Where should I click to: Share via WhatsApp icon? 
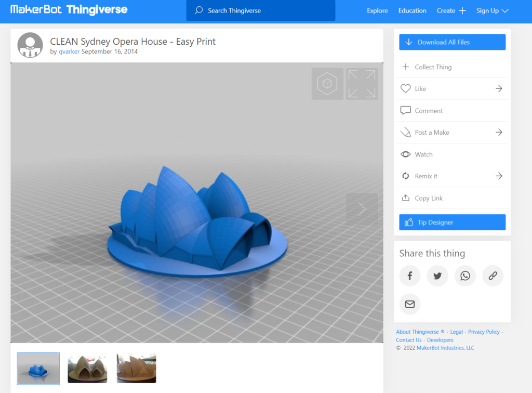pos(465,276)
